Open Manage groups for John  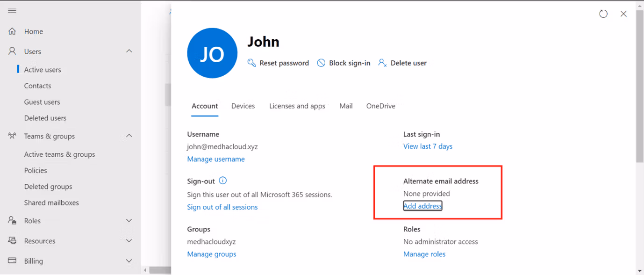[x=212, y=253]
